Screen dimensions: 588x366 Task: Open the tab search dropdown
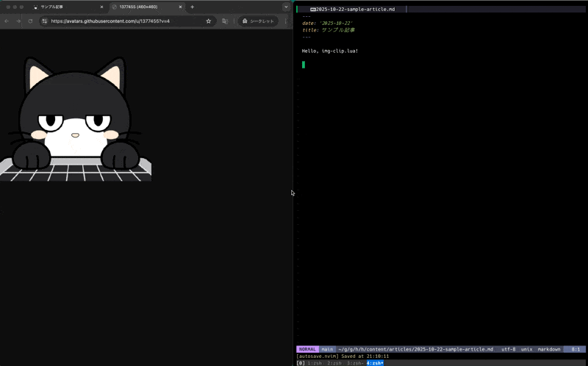pyautogui.click(x=286, y=7)
